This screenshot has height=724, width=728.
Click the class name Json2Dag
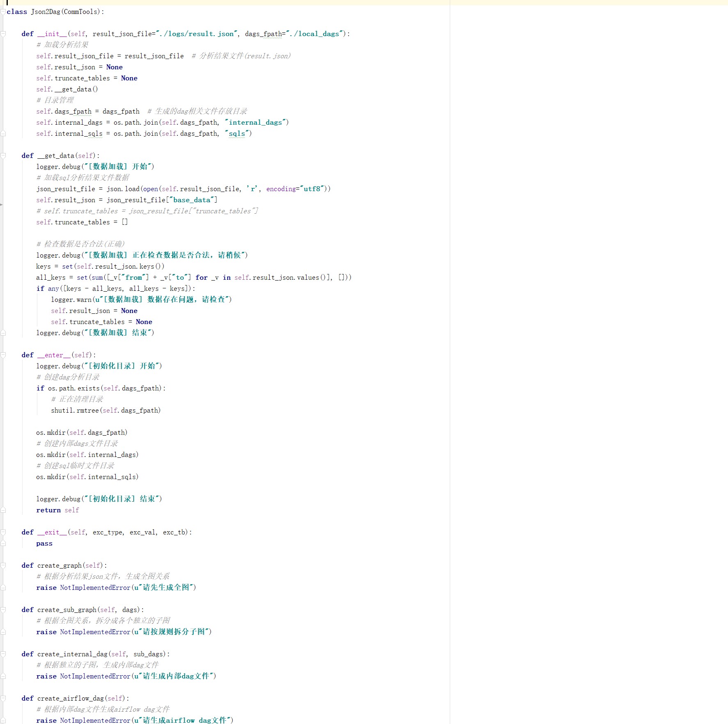coord(46,11)
